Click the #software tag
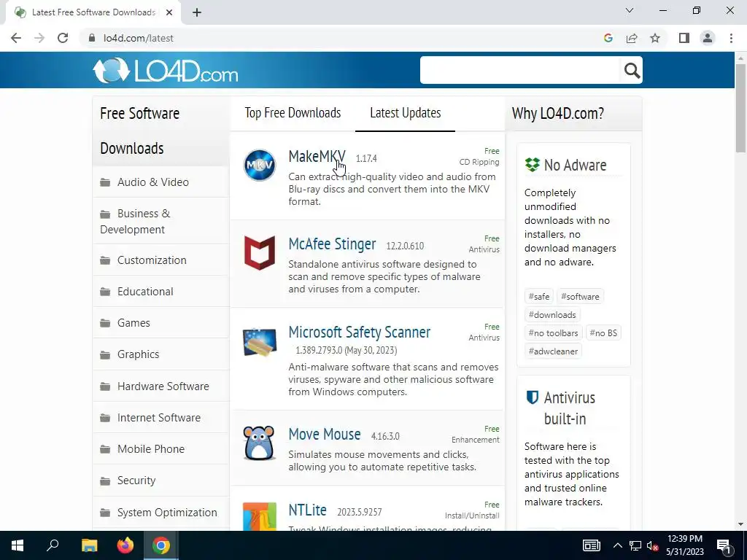 [580, 296]
